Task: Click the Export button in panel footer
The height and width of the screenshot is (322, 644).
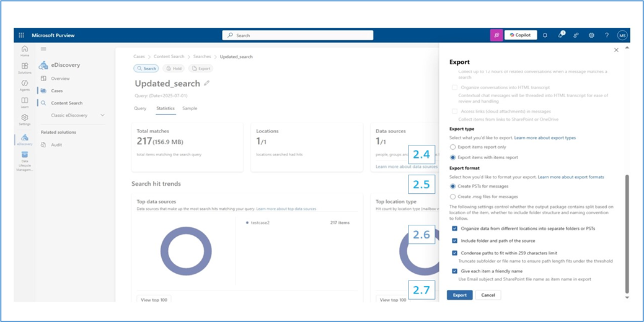Action: (459, 295)
